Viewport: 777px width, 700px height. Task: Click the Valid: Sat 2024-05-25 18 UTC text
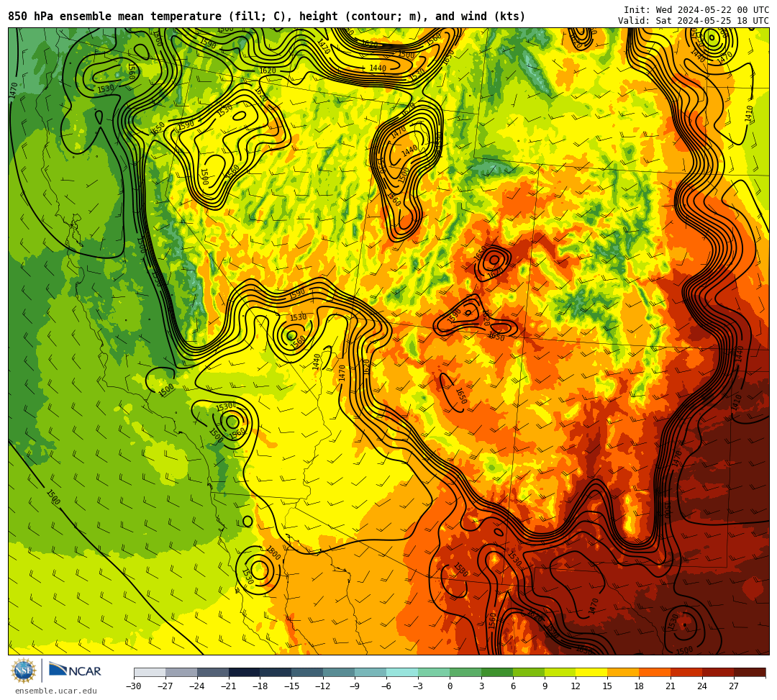(x=694, y=21)
